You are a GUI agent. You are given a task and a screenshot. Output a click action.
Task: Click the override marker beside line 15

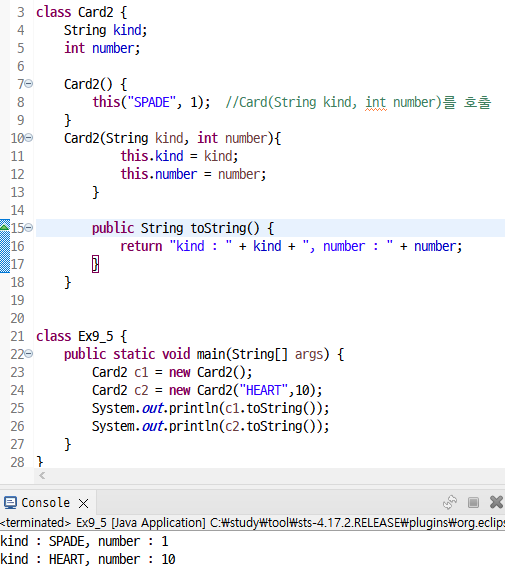coord(4,227)
